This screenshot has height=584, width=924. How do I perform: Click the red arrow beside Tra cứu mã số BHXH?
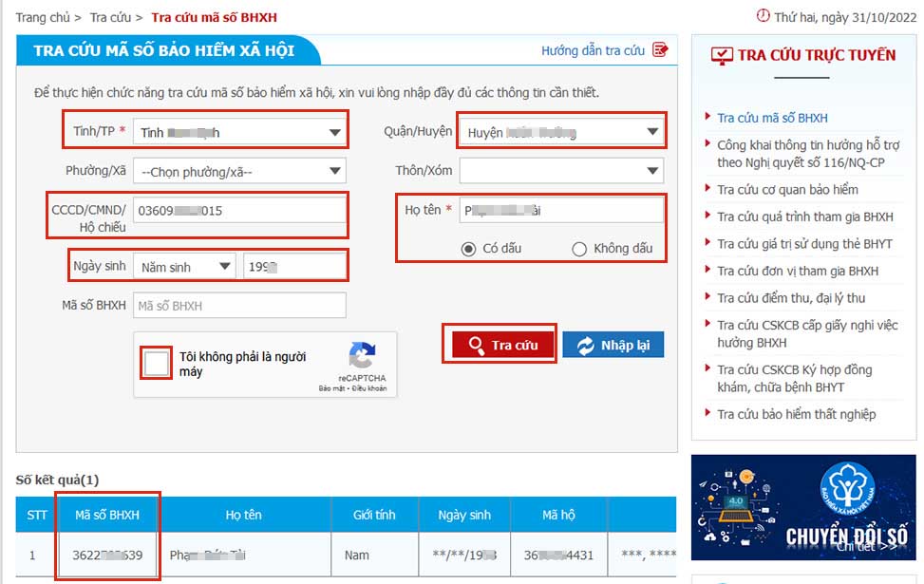[707, 117]
